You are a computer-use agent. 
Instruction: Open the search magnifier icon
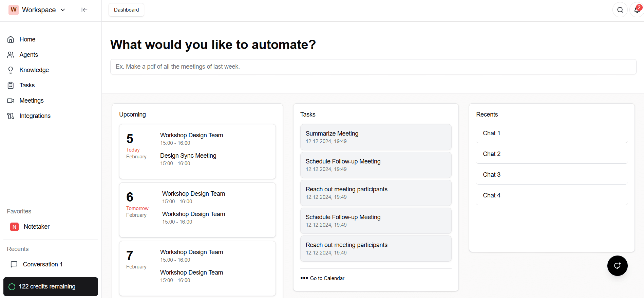(x=620, y=10)
